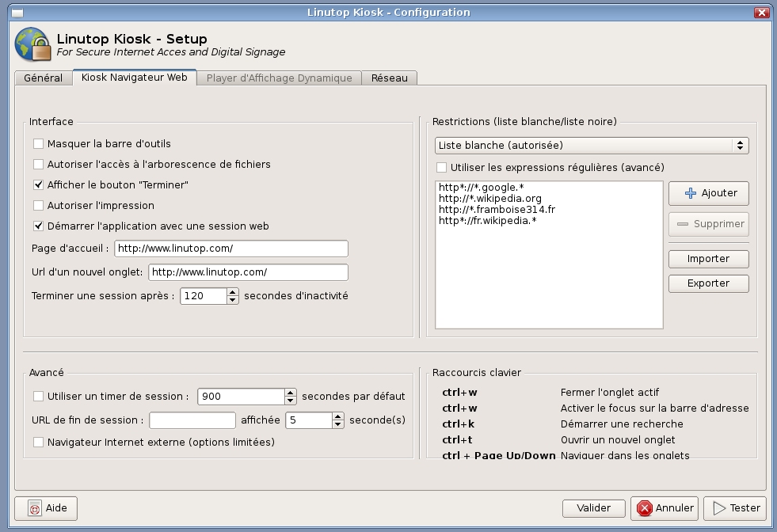The width and height of the screenshot is (777, 532).
Task: Decrease session inactivity seconds with down arrow
Action: [232, 300]
